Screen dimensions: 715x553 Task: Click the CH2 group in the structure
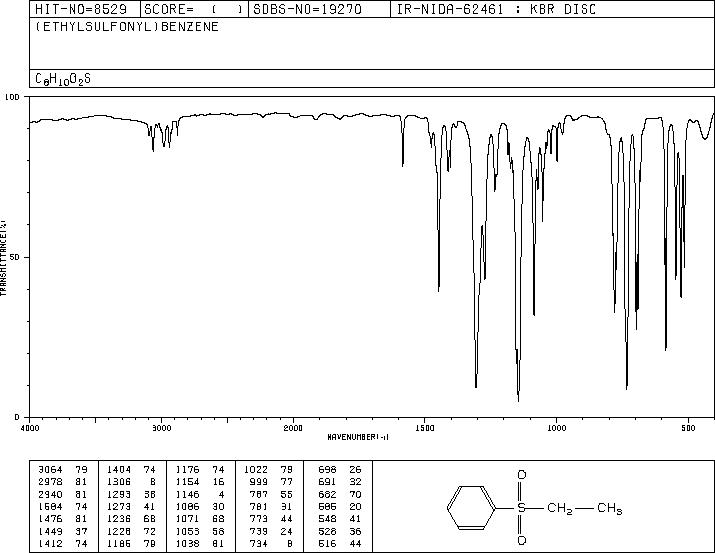tap(560, 508)
